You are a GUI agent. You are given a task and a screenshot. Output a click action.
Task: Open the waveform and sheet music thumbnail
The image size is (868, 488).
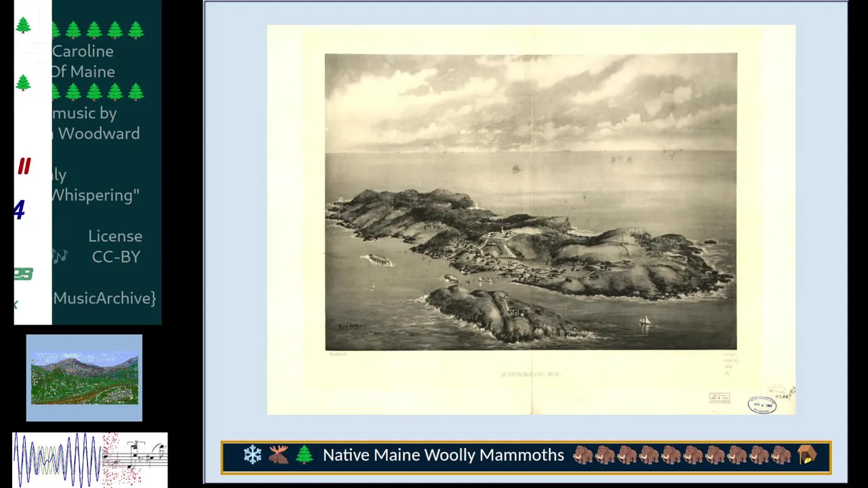pos(90,460)
